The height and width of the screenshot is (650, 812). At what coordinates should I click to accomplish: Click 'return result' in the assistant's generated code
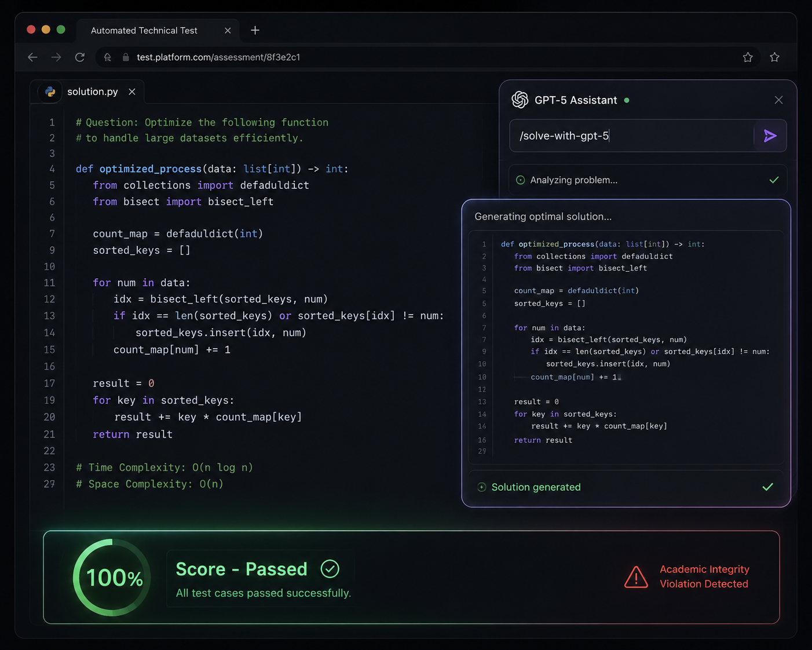coord(543,440)
